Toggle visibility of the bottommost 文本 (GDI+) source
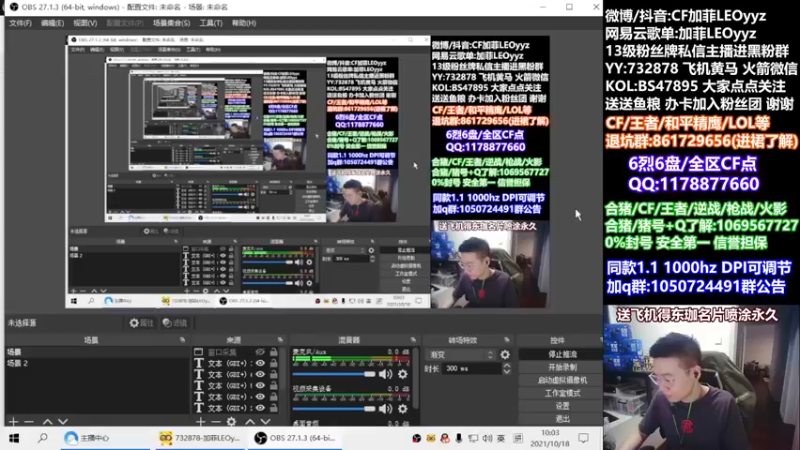Viewport: 800px width, 450px height. pyautogui.click(x=260, y=408)
